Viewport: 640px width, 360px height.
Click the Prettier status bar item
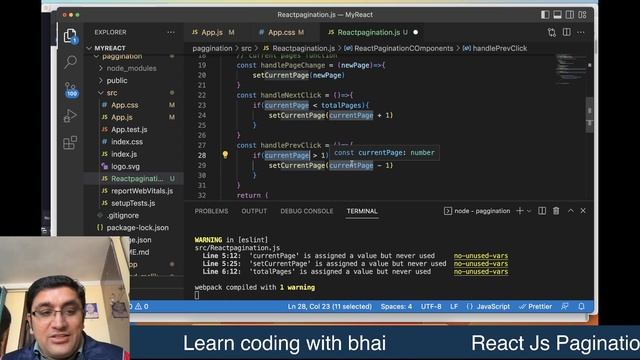pyautogui.click(x=535, y=306)
